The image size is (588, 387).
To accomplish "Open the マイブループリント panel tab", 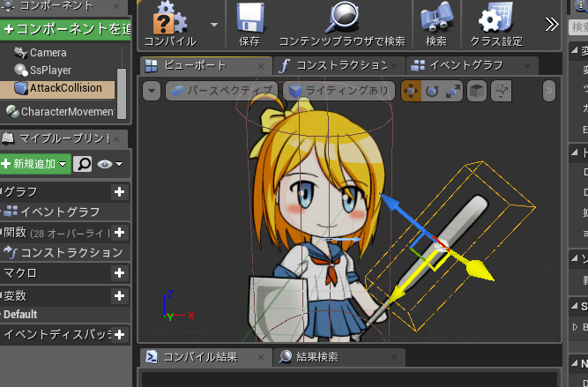I will [x=63, y=139].
